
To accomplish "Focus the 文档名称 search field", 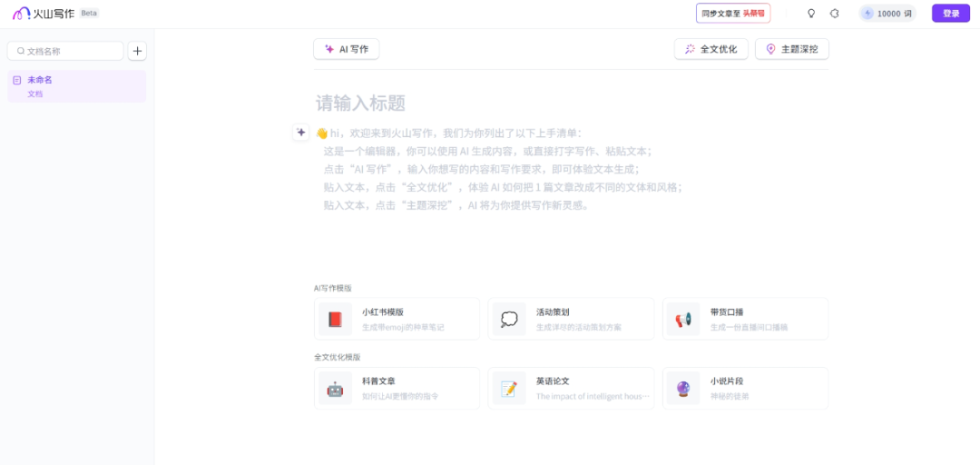I will (x=65, y=52).
